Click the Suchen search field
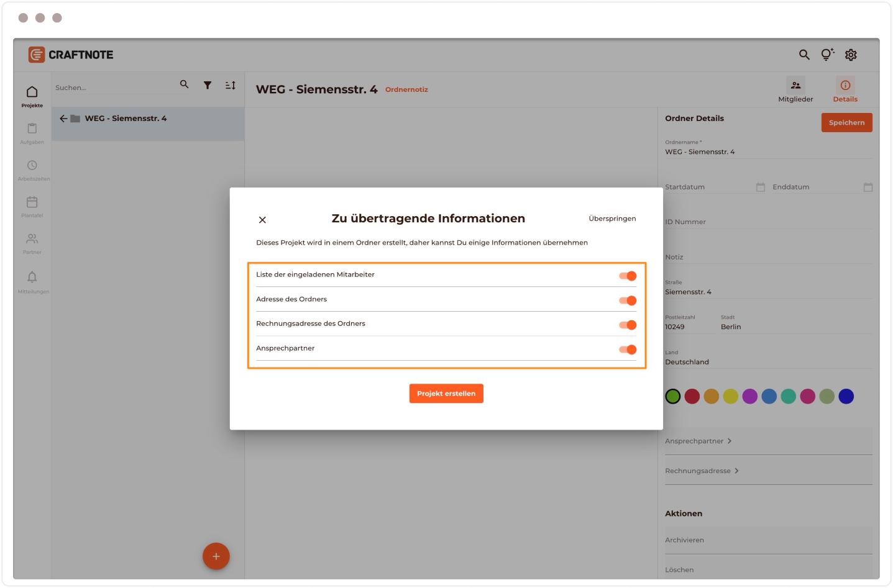Image resolution: width=893 pixels, height=588 pixels. pyautogui.click(x=112, y=88)
